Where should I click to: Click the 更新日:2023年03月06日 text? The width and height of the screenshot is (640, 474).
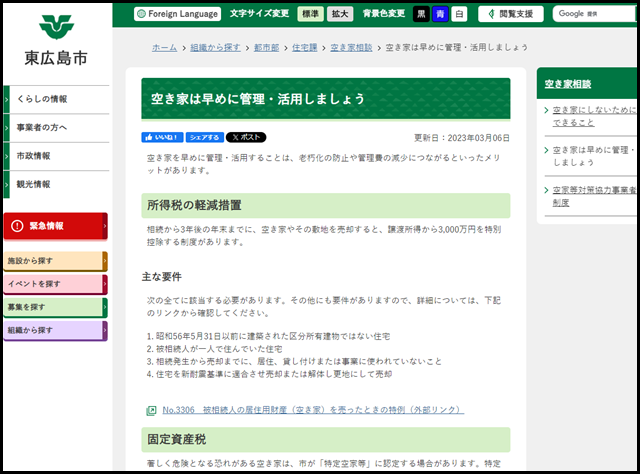point(462,138)
